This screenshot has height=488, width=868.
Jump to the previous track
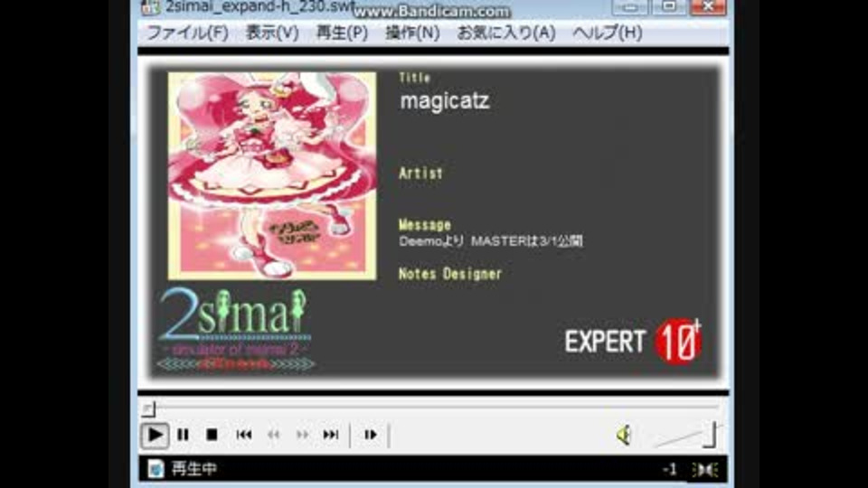point(243,435)
